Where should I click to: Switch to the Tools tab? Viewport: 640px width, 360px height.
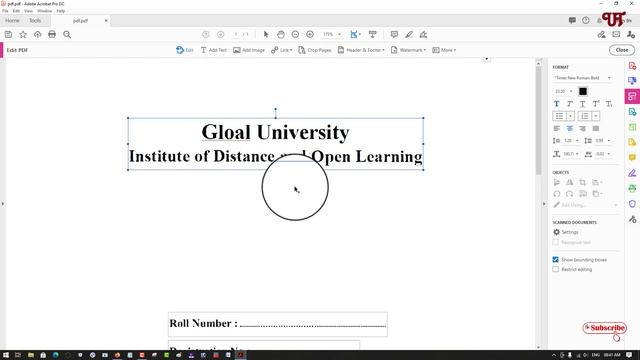pos(35,20)
